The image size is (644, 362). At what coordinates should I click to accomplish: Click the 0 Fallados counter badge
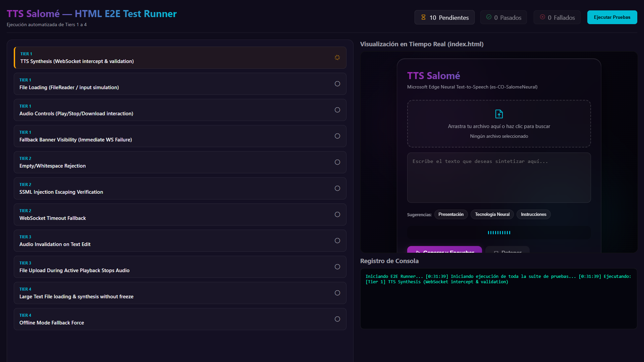click(x=557, y=17)
